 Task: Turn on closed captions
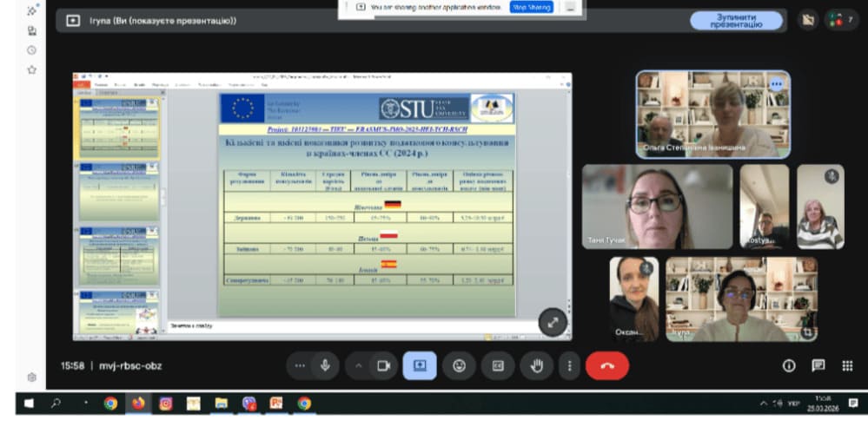pos(498,366)
